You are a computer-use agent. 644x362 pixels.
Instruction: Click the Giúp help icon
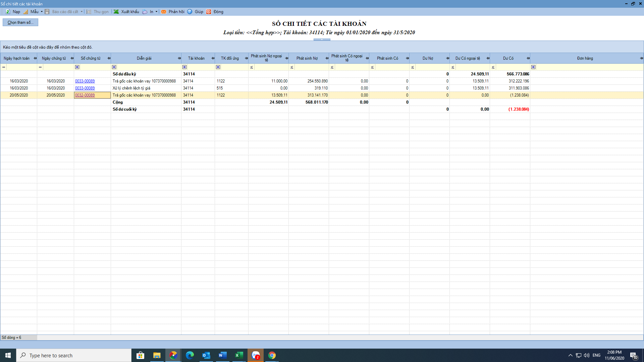pos(190,12)
